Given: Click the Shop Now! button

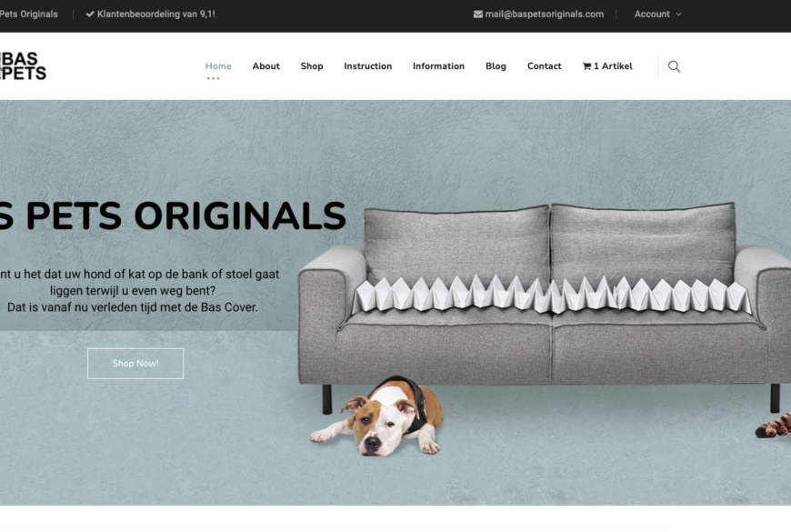Looking at the screenshot, I should pyautogui.click(x=135, y=364).
